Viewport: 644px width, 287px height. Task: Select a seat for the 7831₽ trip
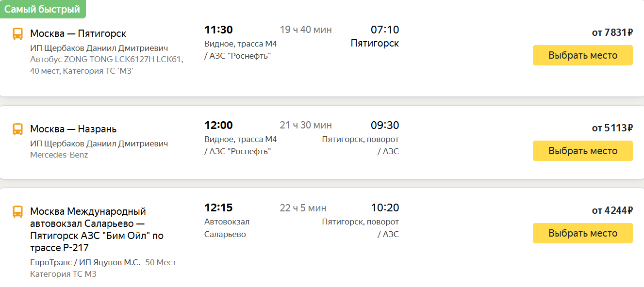(x=582, y=55)
